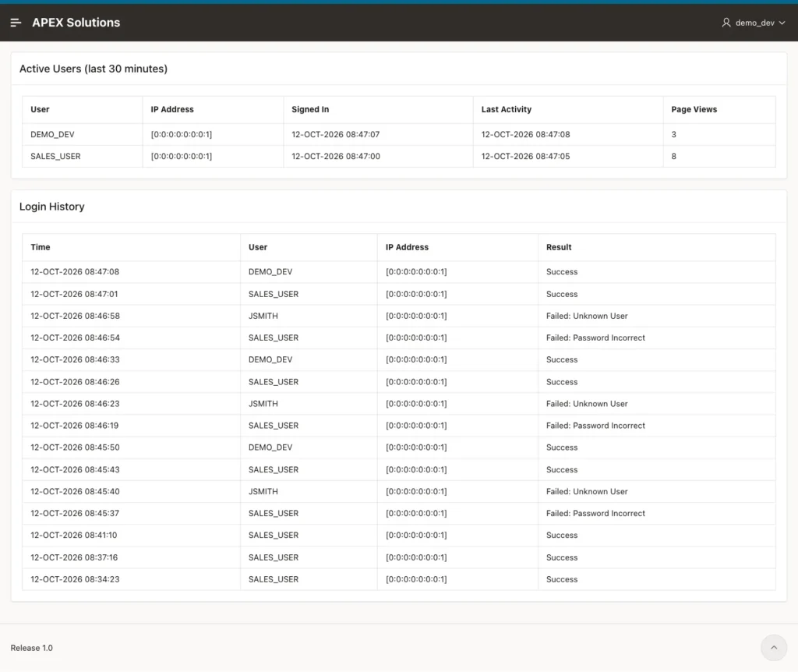Viewport: 798px width, 672px height.
Task: Click the Result column header
Action: 559,247
